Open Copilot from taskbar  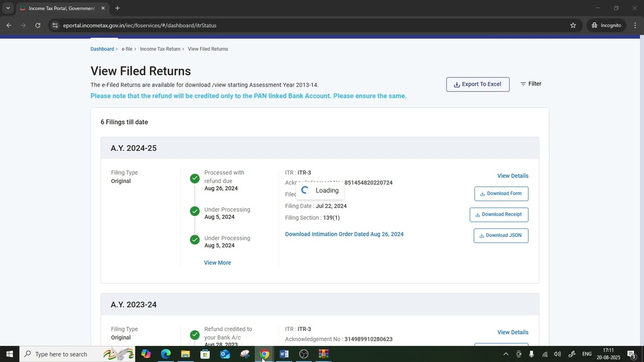click(146, 354)
